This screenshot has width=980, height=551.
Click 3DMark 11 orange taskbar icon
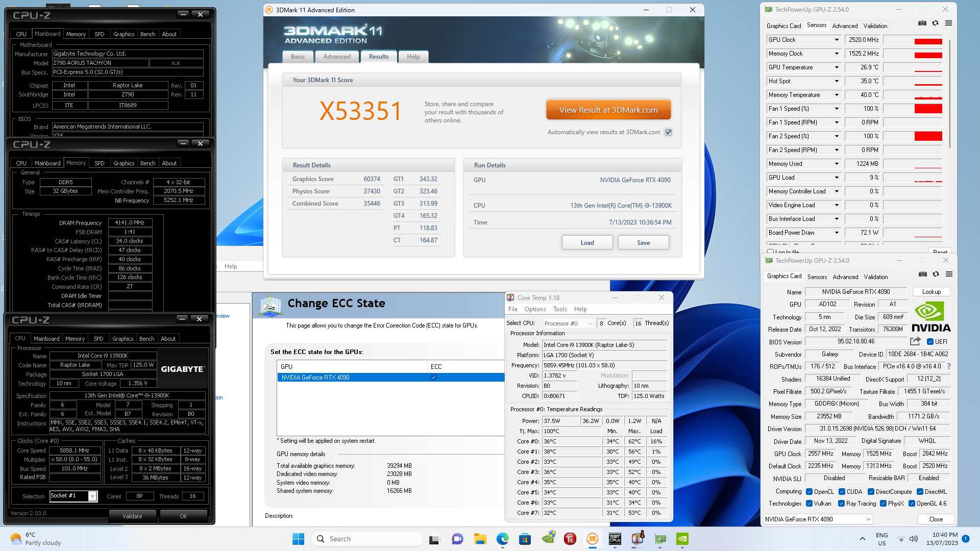(592, 539)
